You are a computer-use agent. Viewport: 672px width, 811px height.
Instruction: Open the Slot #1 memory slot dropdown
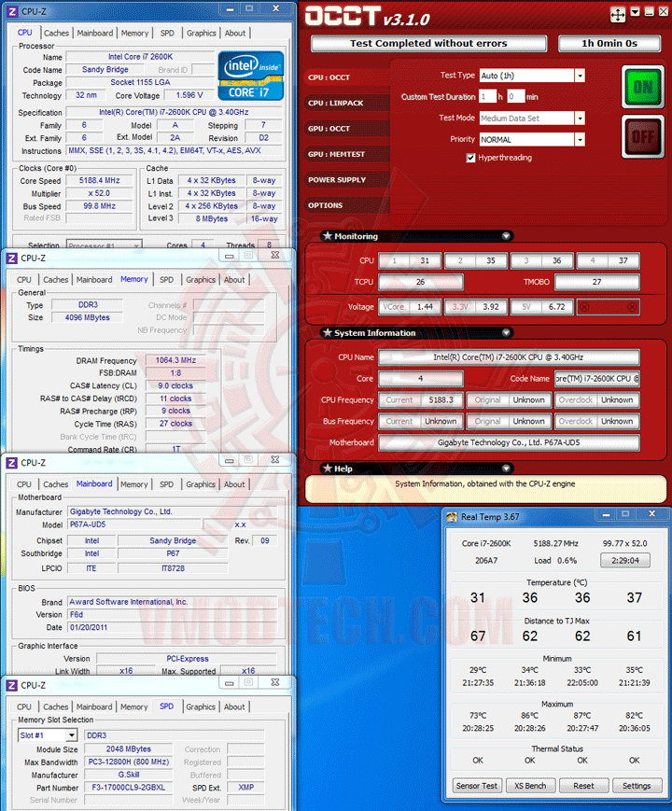click(72, 735)
